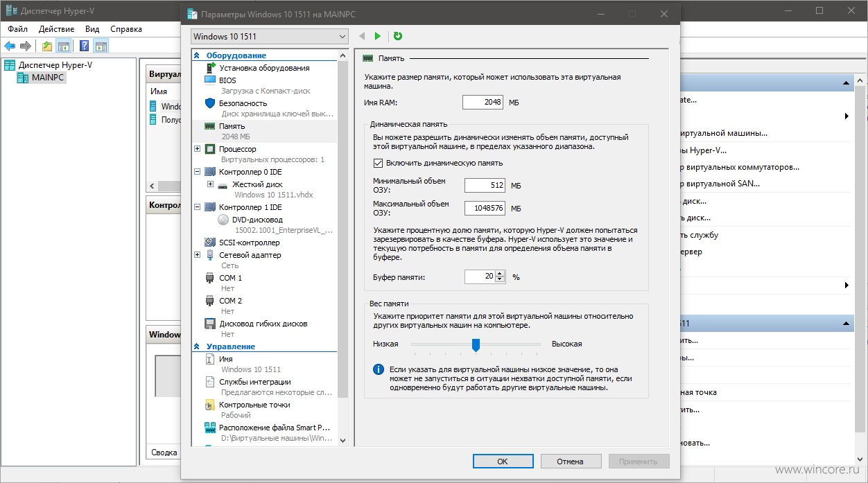868x483 pixels.
Task: Click the OK button
Action: click(503, 462)
